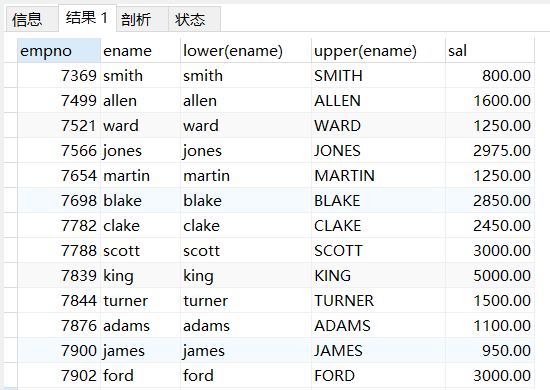Select the empno cell 7902
The width and height of the screenshot is (550, 390).
pos(59,376)
